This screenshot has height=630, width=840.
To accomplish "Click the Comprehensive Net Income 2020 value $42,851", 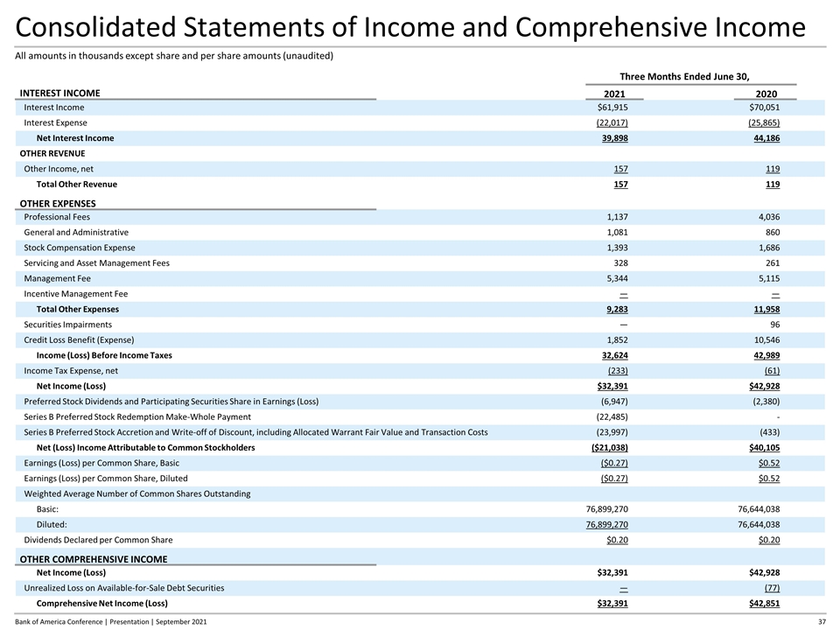I will coord(759,604).
